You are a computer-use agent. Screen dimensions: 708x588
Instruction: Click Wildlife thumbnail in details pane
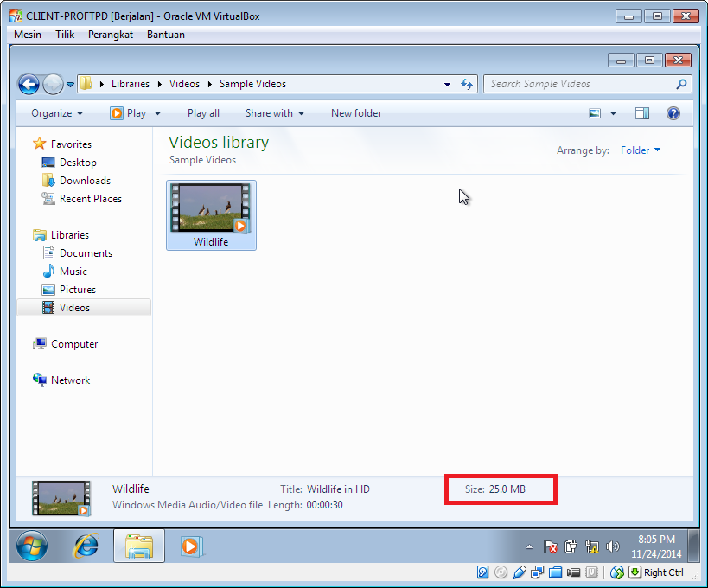click(x=61, y=498)
